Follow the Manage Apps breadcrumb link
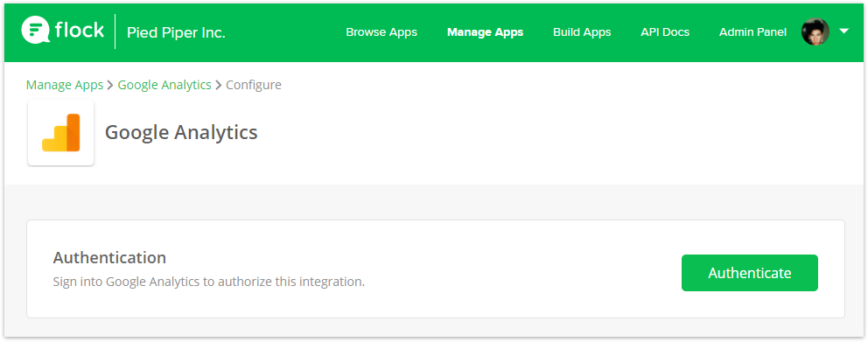Image resolution: width=868 pixels, height=342 pixels. pos(65,85)
